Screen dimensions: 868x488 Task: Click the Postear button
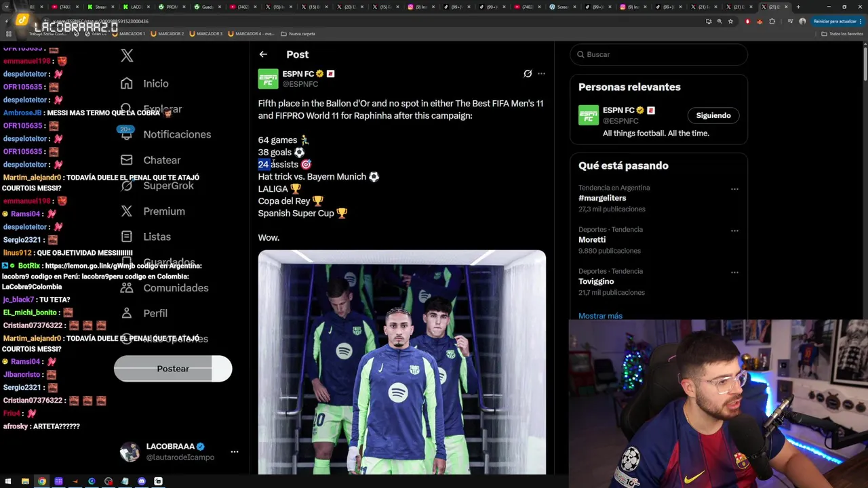coord(173,369)
